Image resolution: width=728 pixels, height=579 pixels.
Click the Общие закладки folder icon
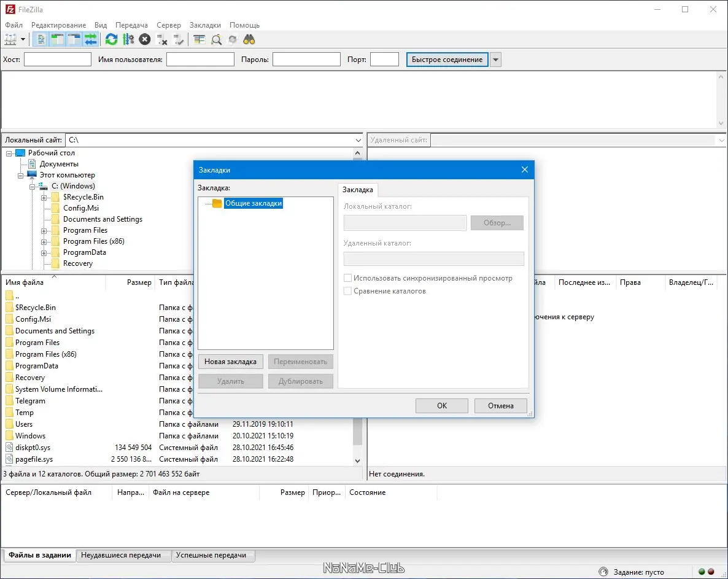point(217,203)
